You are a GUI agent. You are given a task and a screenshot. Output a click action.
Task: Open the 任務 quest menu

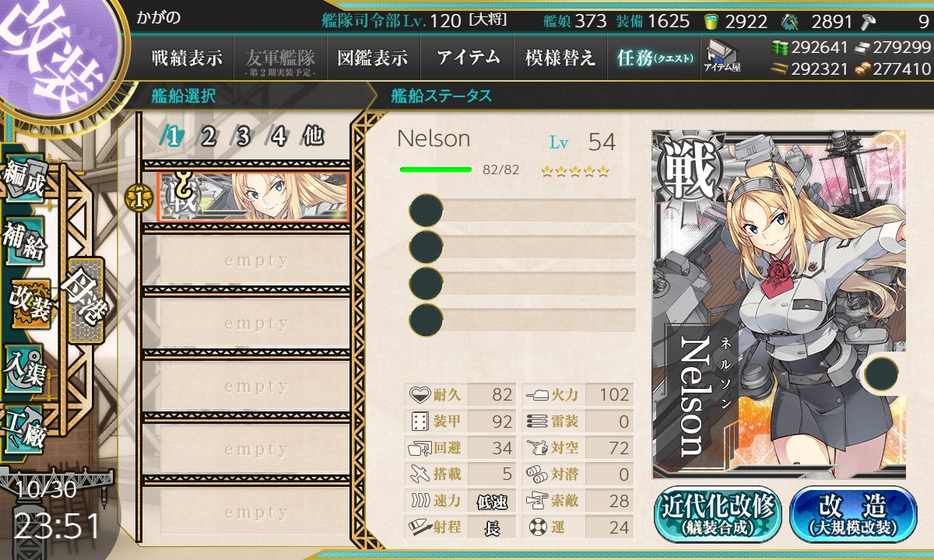653,58
